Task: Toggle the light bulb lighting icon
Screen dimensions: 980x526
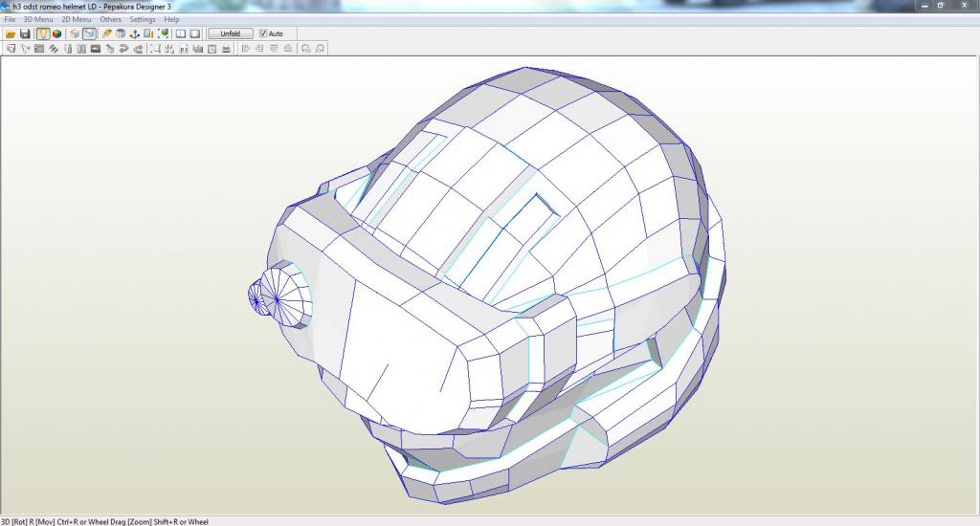Action: pyautogui.click(x=42, y=33)
